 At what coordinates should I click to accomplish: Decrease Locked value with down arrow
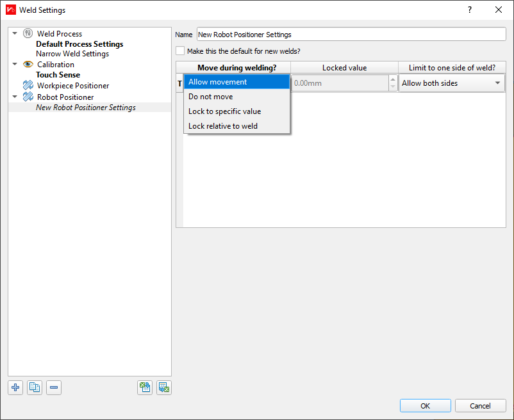pyautogui.click(x=393, y=86)
